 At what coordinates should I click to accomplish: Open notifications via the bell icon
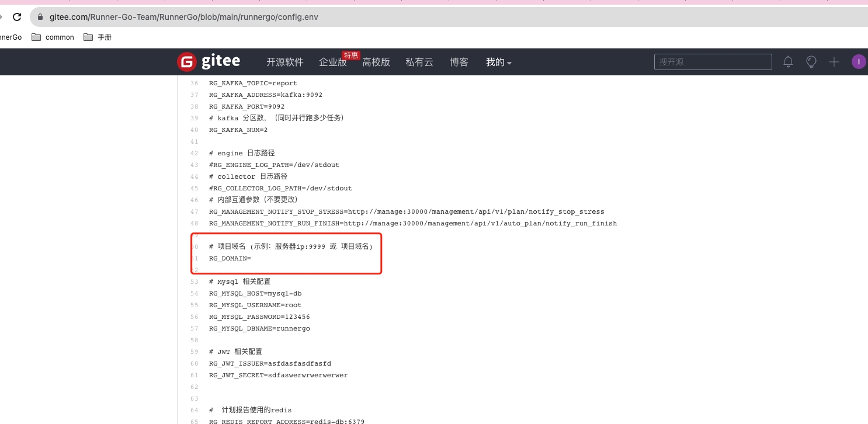pos(788,61)
